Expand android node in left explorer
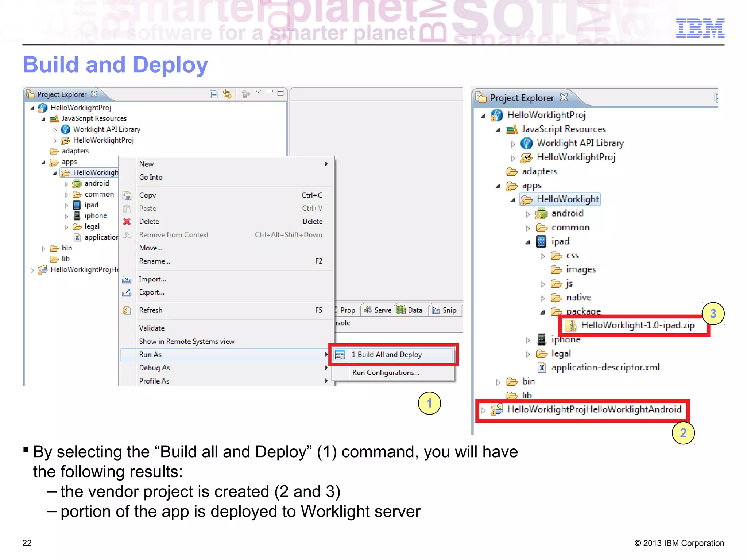 (x=66, y=184)
